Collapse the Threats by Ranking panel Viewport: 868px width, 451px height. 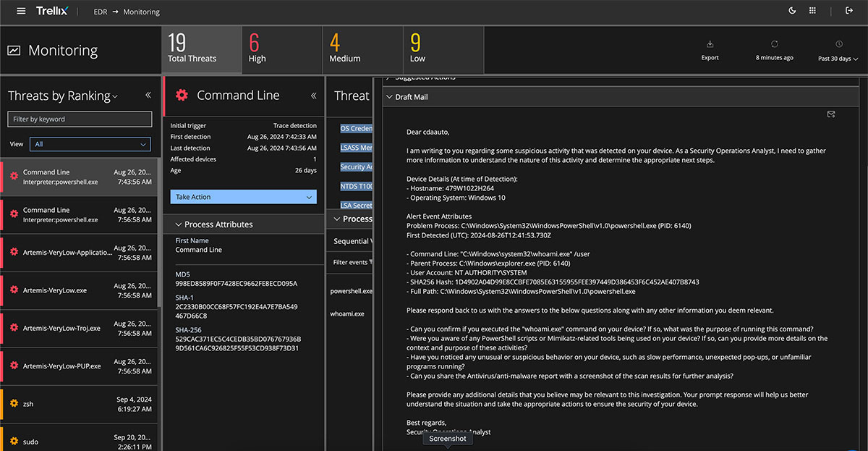pos(148,96)
